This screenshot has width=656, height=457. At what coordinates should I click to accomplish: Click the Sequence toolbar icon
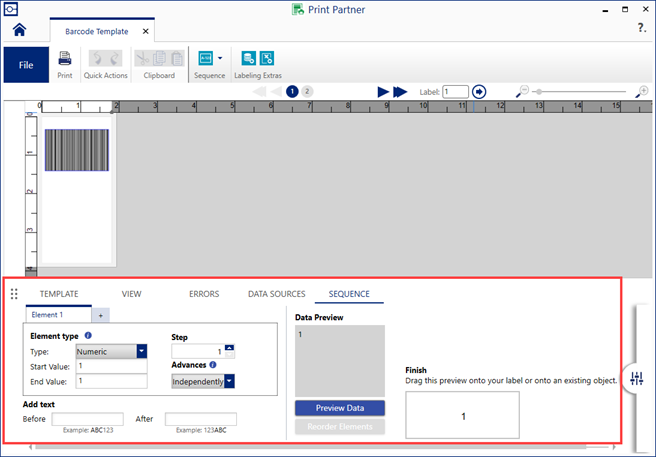point(205,58)
